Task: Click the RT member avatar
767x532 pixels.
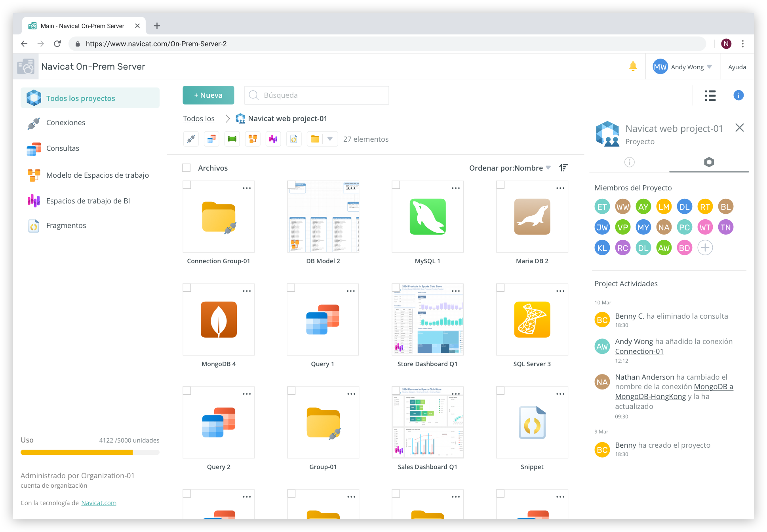Action: (705, 207)
